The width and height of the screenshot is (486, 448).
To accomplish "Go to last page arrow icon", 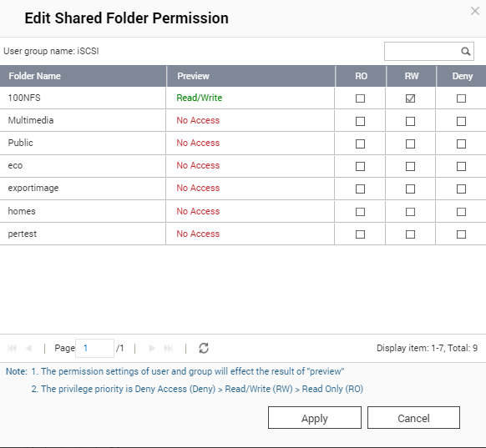I will (x=169, y=349).
